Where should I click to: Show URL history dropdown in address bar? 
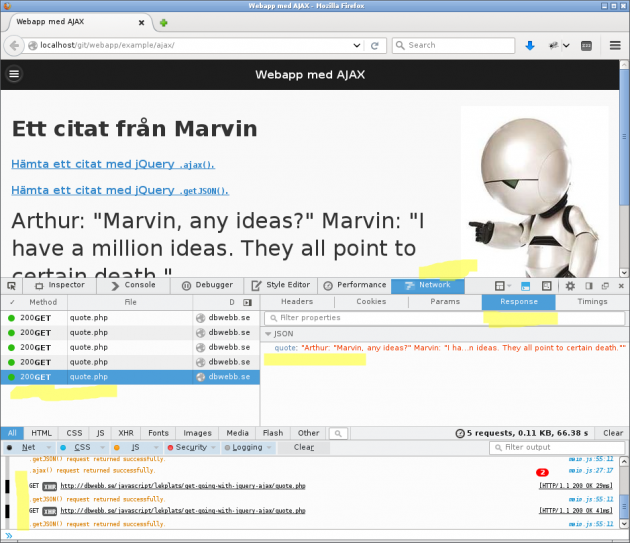point(356,45)
